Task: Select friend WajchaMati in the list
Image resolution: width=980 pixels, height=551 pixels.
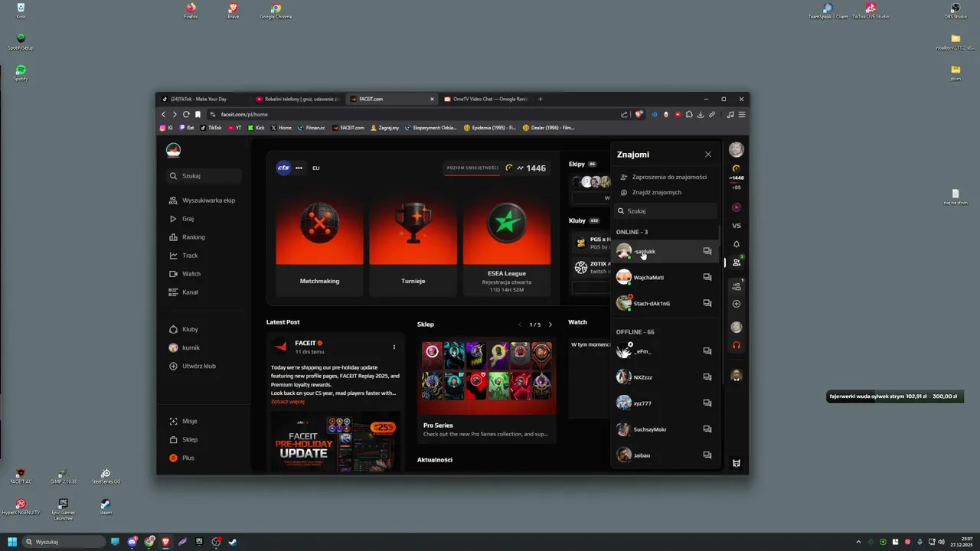Action: [x=665, y=277]
